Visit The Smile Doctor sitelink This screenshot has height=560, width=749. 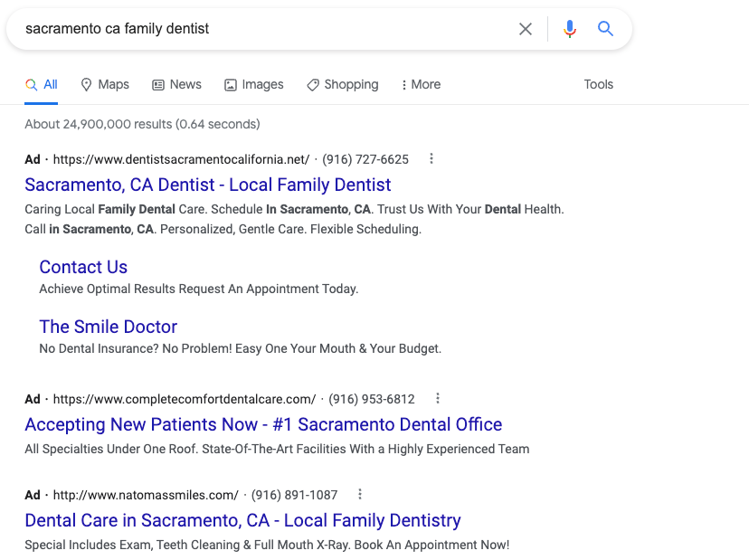click(x=108, y=327)
